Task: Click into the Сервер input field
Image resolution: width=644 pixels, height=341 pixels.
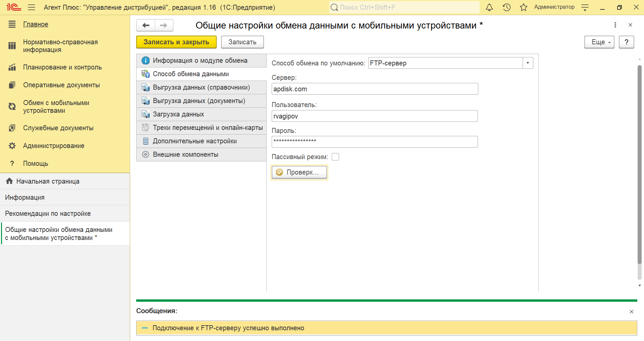Action: pos(374,89)
